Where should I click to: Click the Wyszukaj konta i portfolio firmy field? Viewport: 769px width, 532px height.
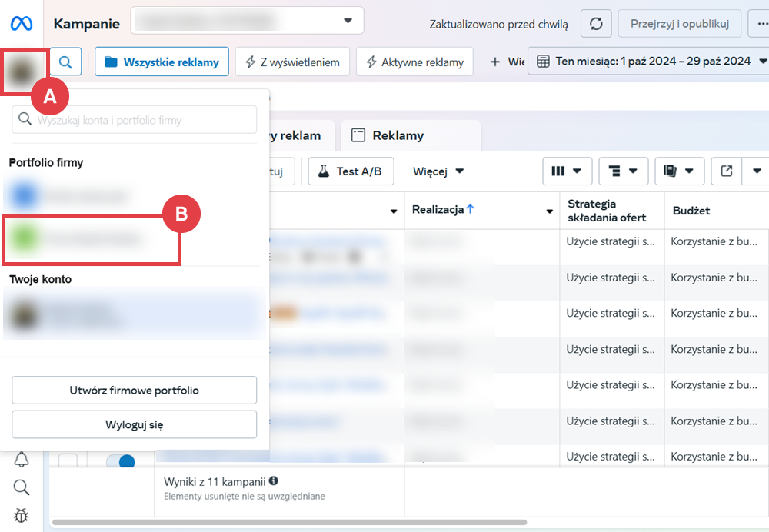135,120
